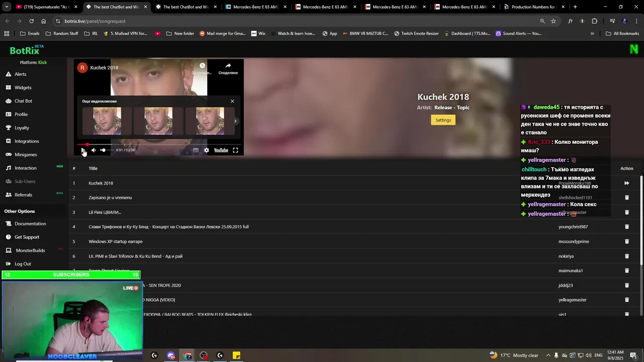The image size is (644, 362).
Task: Play the YouTube video
Action: point(84,150)
